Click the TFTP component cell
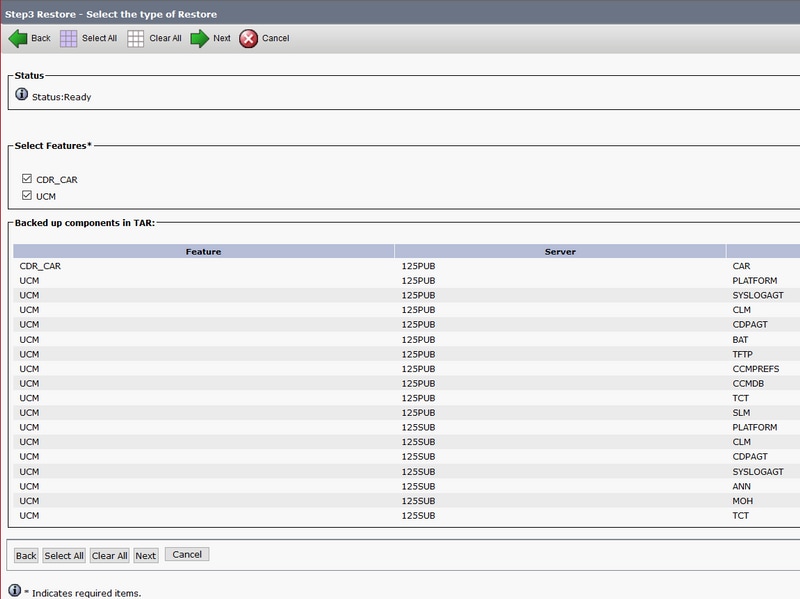The height and width of the screenshot is (599, 800). pos(742,355)
